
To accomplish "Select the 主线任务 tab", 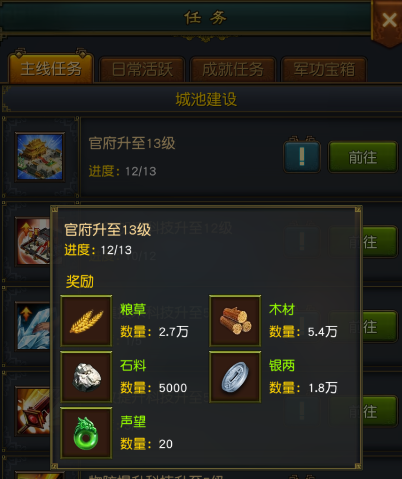I will pyautogui.click(x=51, y=69).
